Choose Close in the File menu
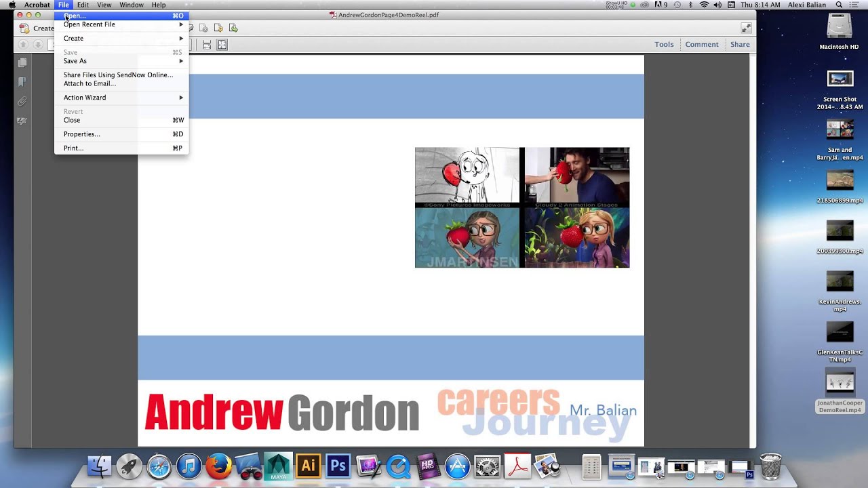This screenshot has height=488, width=868. pos(121,121)
